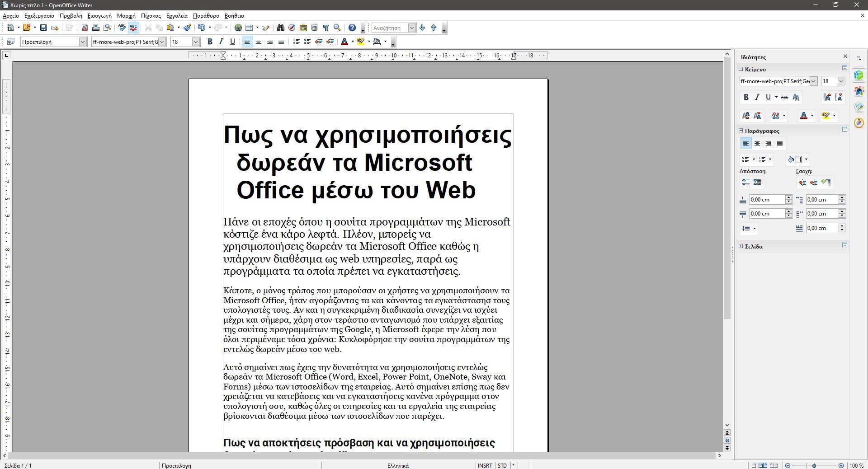Insert a table from toolbar

[249, 28]
